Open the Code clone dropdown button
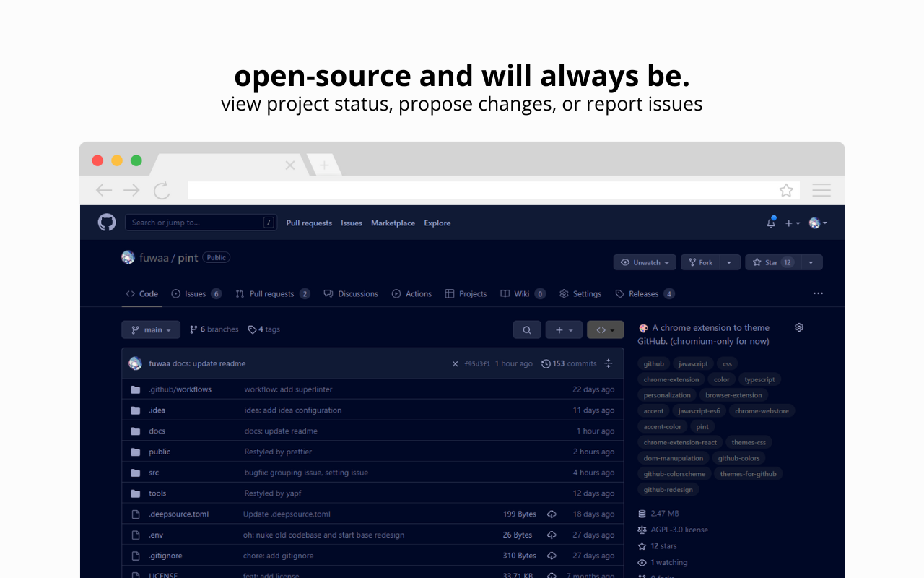 click(x=606, y=329)
